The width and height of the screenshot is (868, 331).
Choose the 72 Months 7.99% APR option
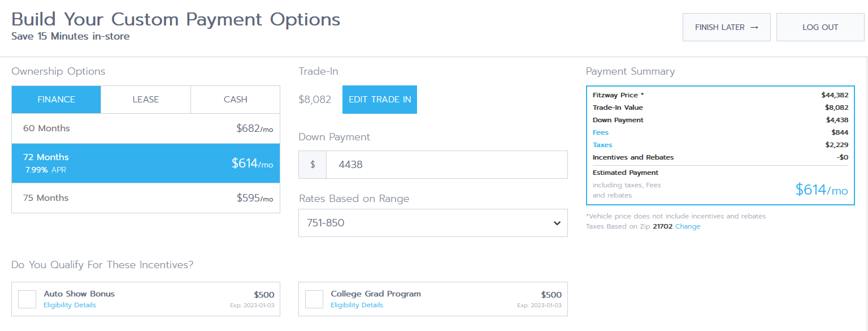pos(146,163)
